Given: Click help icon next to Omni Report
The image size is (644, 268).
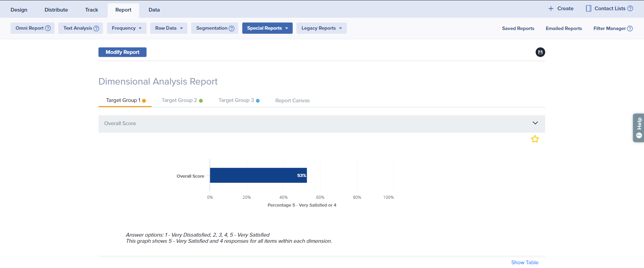Looking at the screenshot, I should 48,28.
